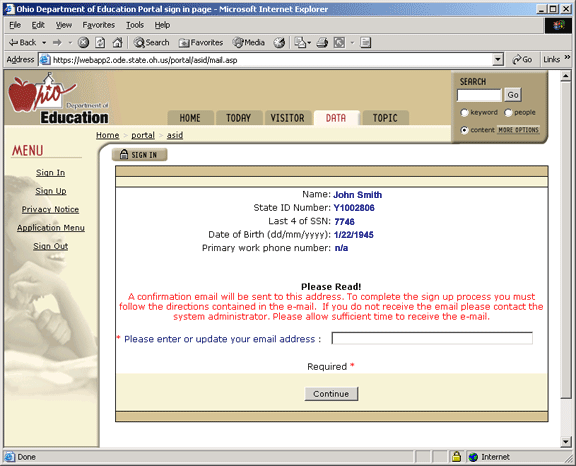Open the Media toolbar button
This screenshot has height=466, width=576.
tap(249, 43)
